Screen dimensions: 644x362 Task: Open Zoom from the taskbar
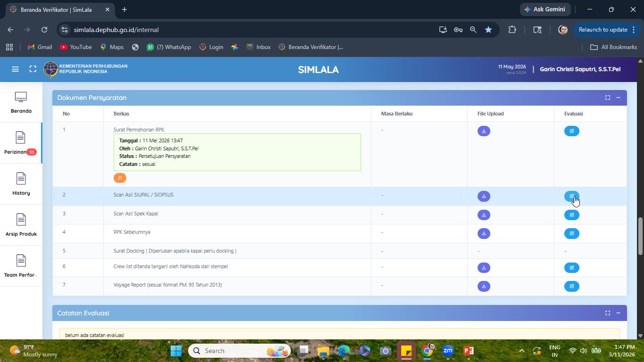[x=448, y=351]
